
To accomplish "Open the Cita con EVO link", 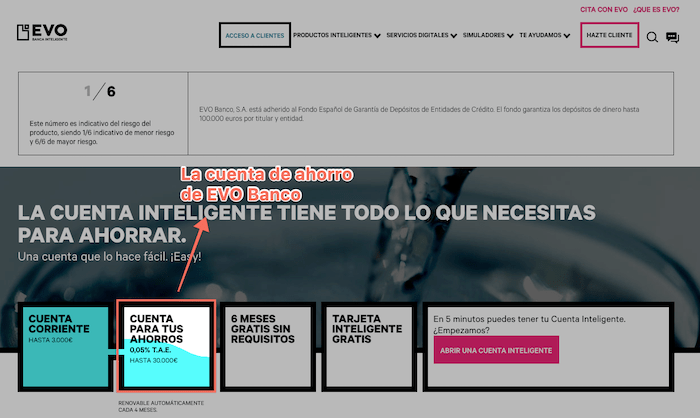I will [604, 9].
